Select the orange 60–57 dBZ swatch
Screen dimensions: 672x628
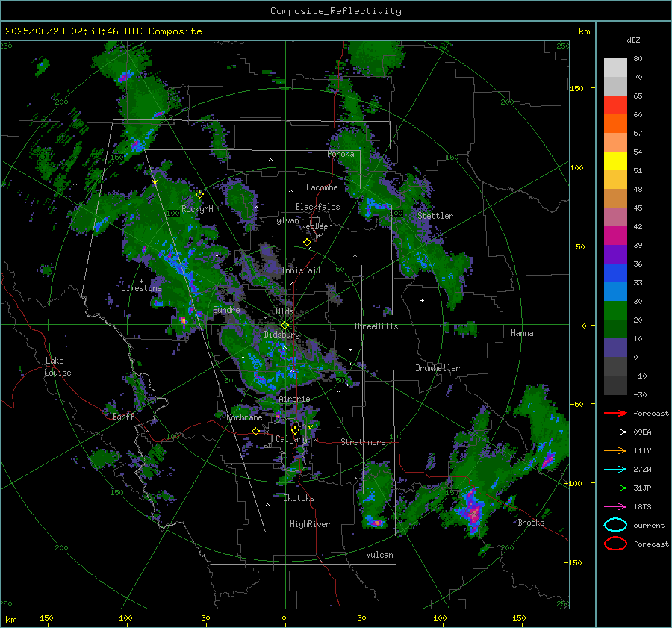click(615, 124)
